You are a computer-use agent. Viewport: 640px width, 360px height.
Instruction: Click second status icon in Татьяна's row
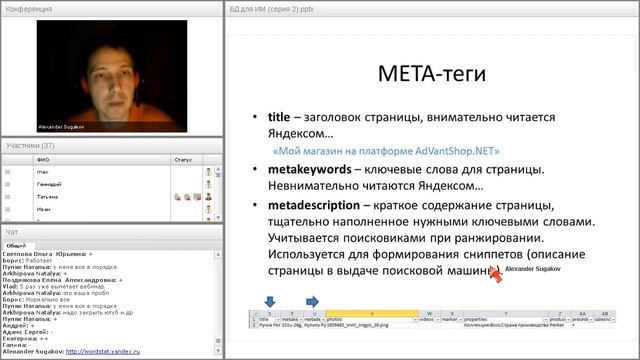click(187, 197)
